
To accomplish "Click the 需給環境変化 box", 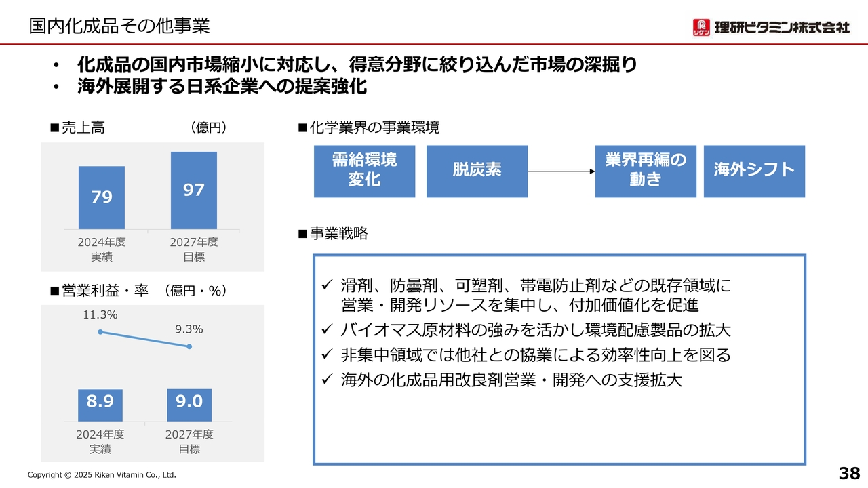I will (x=364, y=171).
